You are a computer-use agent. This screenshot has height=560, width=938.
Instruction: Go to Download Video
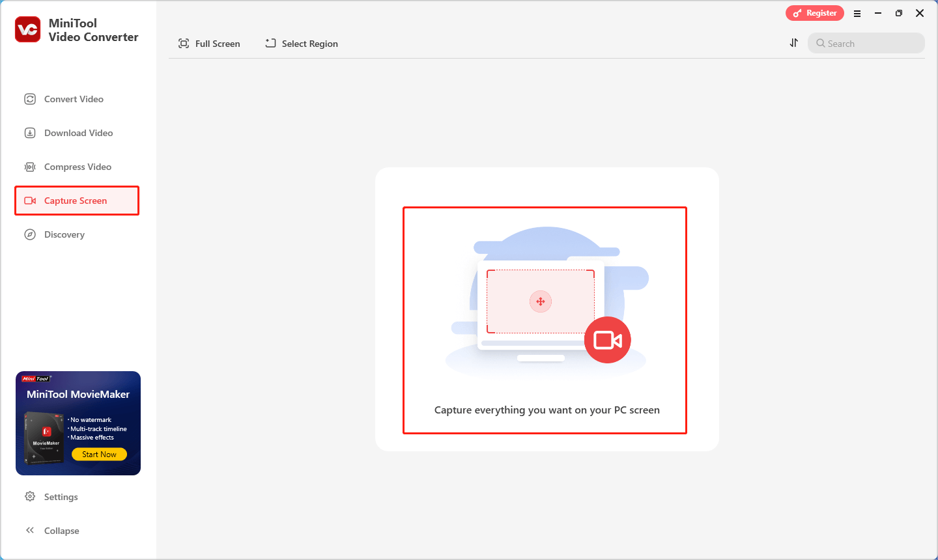click(77, 133)
